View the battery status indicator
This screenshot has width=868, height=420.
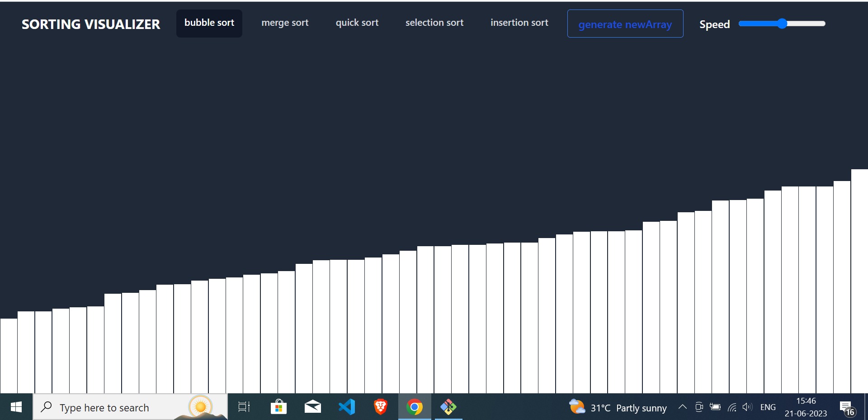coord(715,407)
